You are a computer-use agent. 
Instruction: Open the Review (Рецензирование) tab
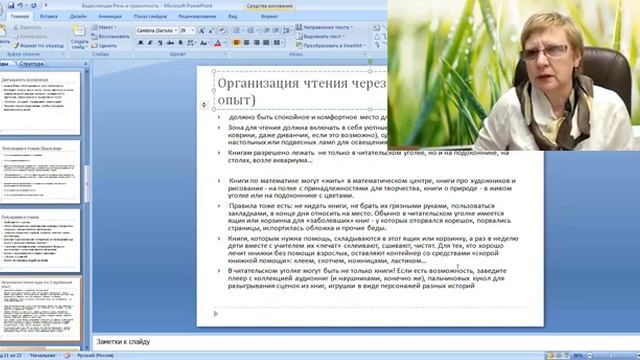tap(197, 16)
